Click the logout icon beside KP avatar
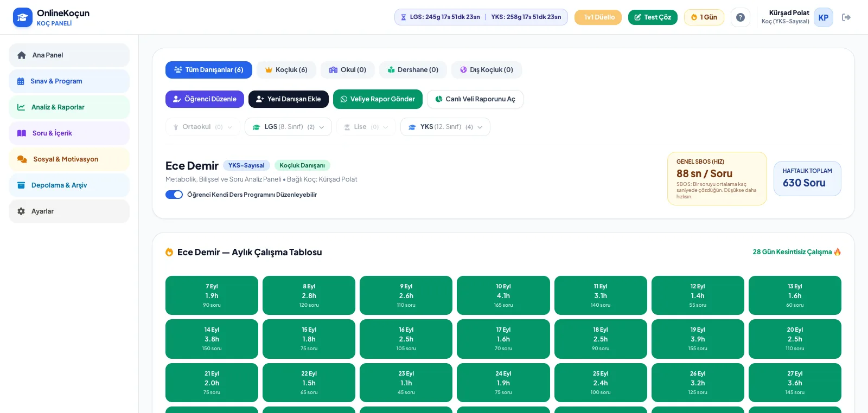868x413 pixels. [846, 17]
